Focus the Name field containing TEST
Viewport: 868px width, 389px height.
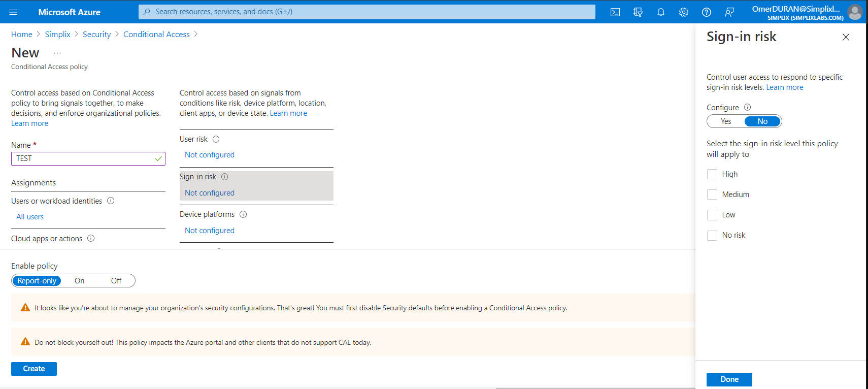(88, 158)
